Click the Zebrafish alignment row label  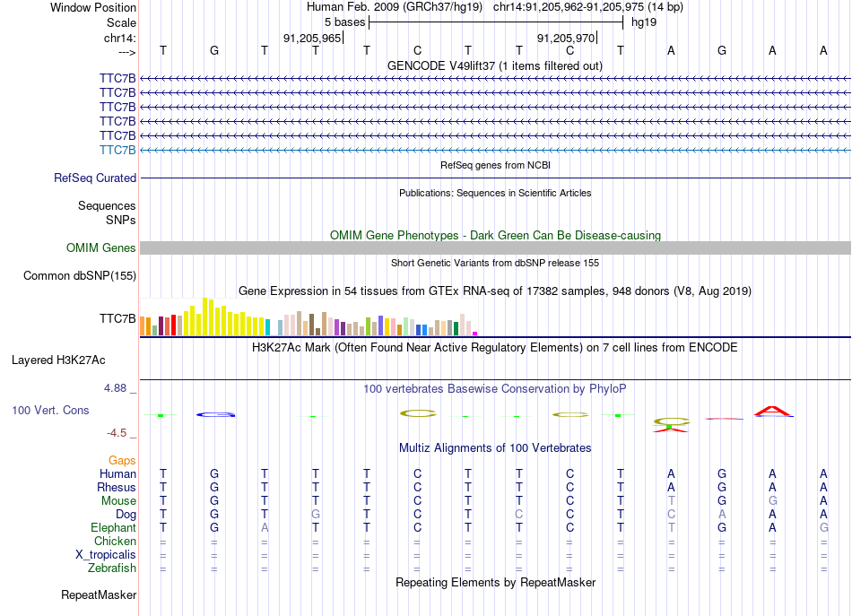[112, 568]
